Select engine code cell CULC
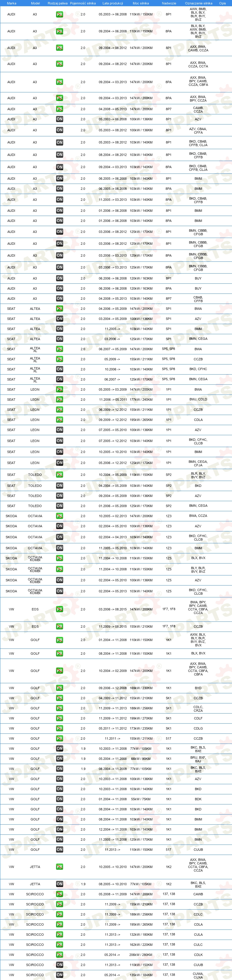The image size is (232, 980). pos(198,945)
